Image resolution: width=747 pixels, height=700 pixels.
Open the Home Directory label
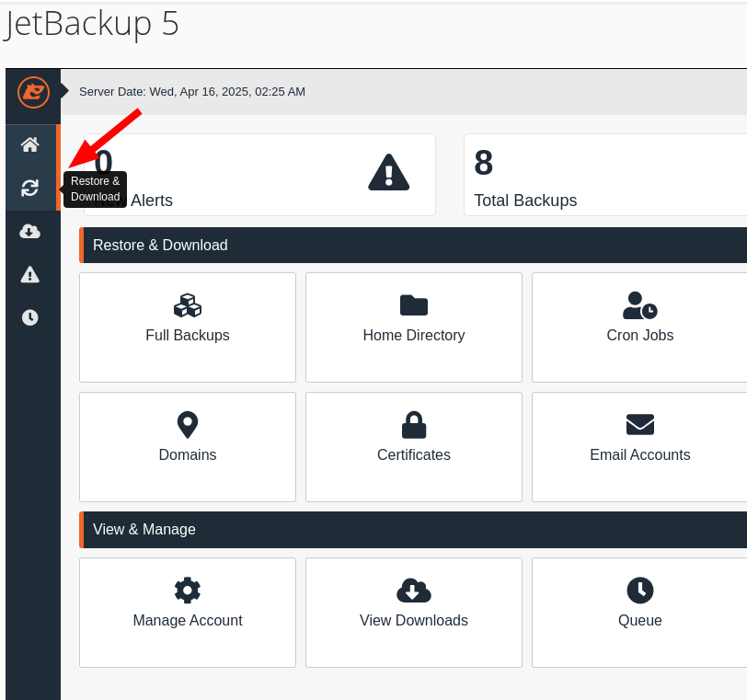click(x=414, y=335)
